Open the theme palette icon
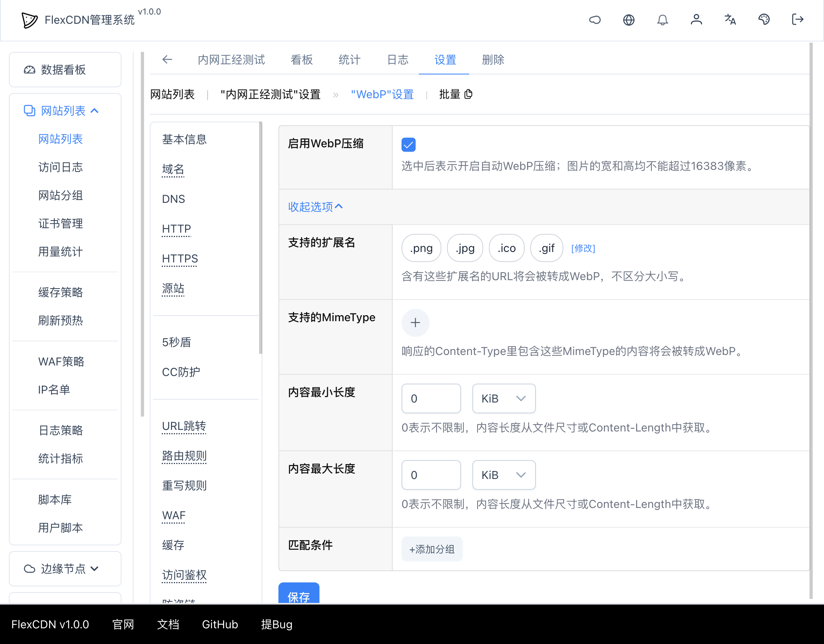 764,20
